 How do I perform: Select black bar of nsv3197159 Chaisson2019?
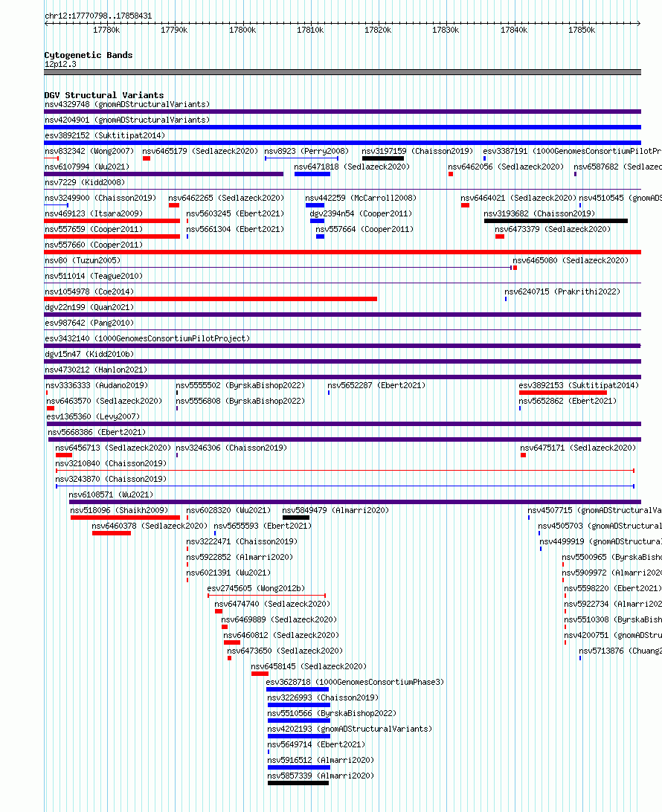(383, 158)
